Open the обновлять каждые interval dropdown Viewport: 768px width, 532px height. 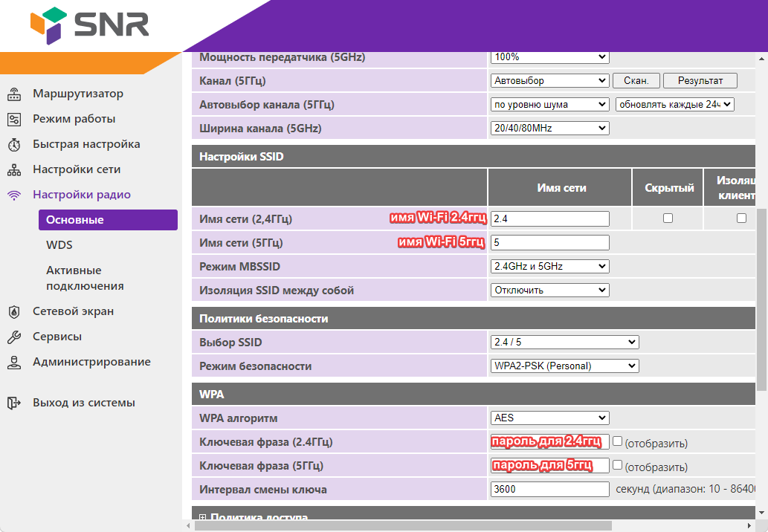point(674,104)
